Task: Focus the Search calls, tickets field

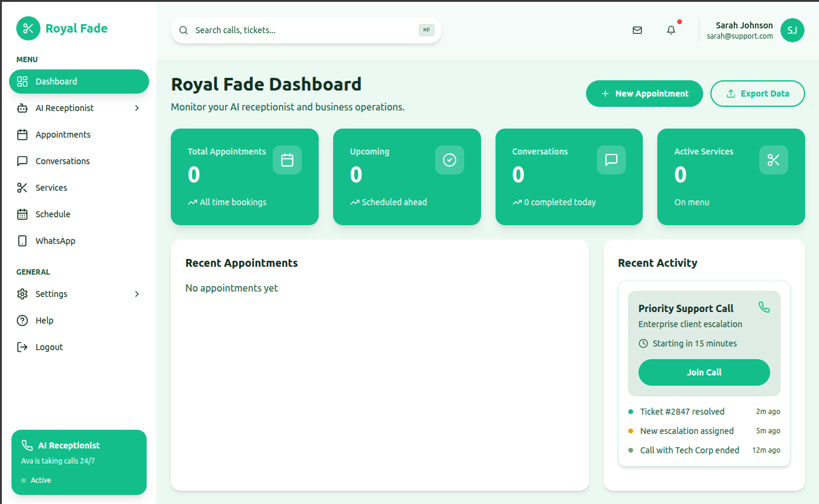Action: [x=302, y=30]
